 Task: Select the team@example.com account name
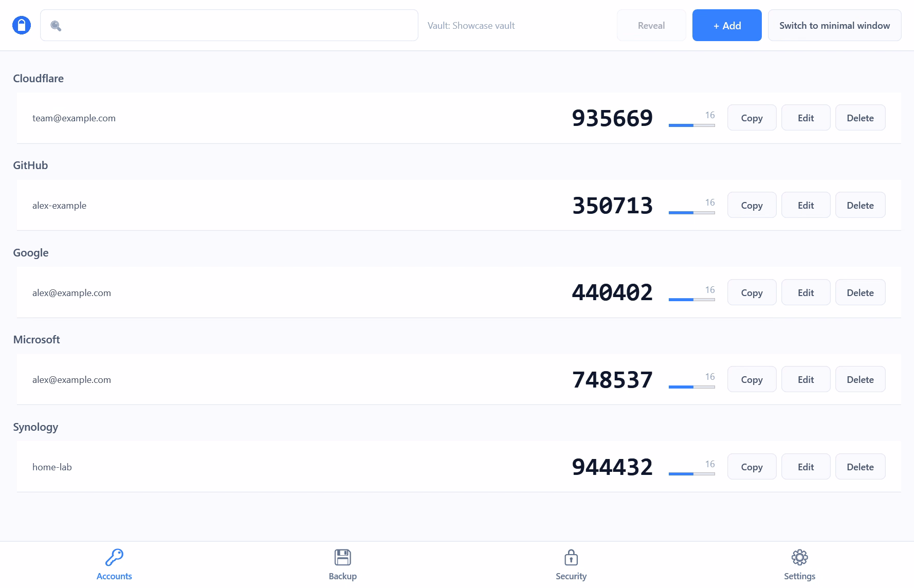click(x=74, y=118)
